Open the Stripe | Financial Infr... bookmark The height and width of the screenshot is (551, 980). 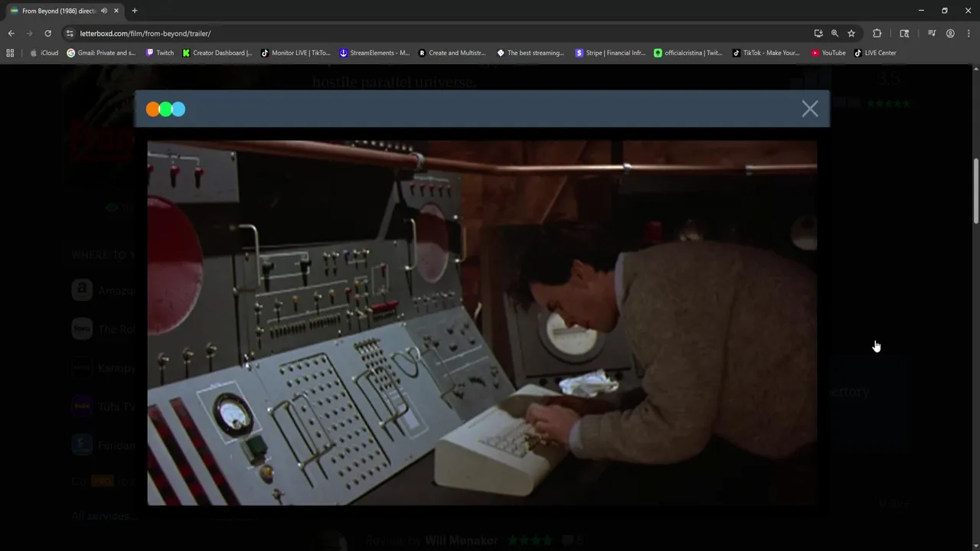coord(610,53)
